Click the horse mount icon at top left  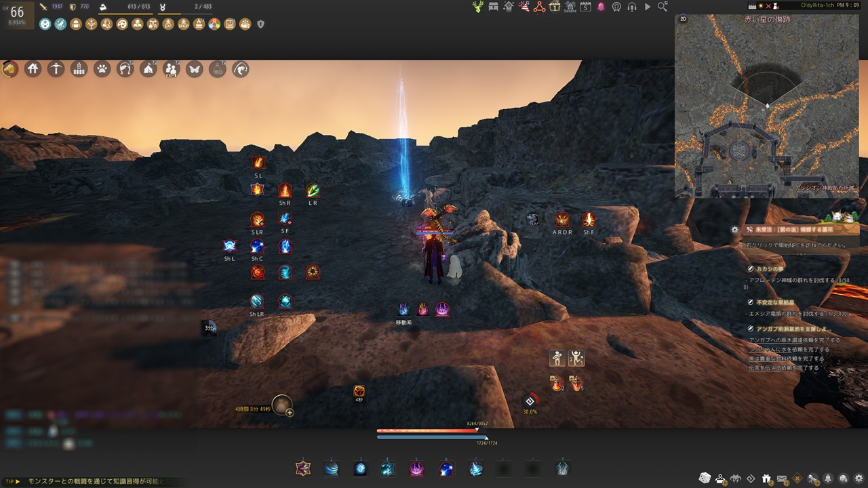pyautogui.click(x=10, y=69)
